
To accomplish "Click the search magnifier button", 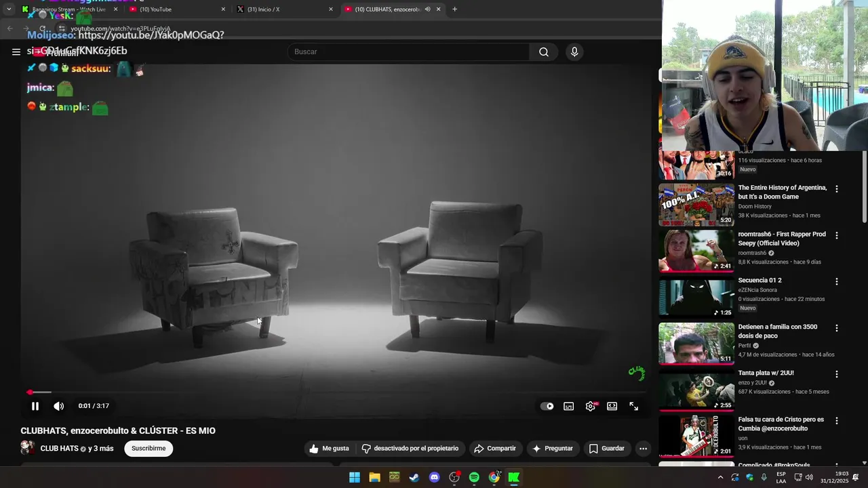I will 544,52.
